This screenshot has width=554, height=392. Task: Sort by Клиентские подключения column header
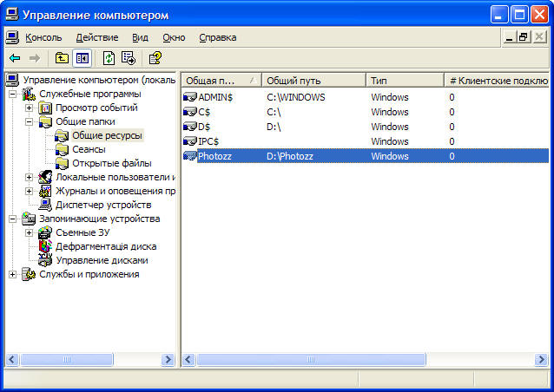click(497, 81)
